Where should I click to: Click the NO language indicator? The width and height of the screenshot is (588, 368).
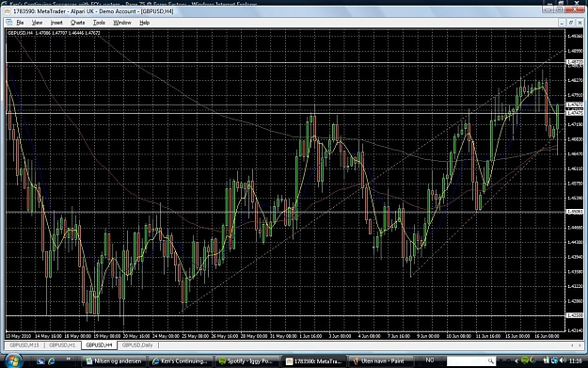point(430,360)
